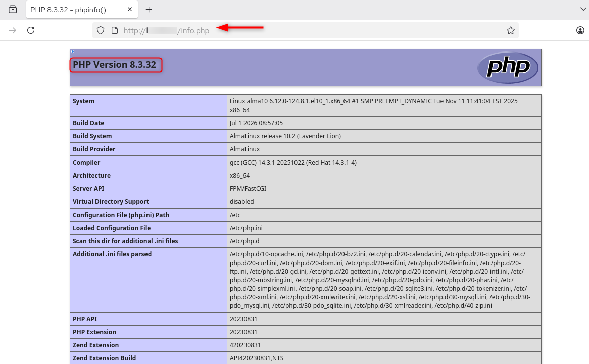Screen dimensions: 589x364
Task: Click the PHP Extension label cell
Action: [149, 332]
